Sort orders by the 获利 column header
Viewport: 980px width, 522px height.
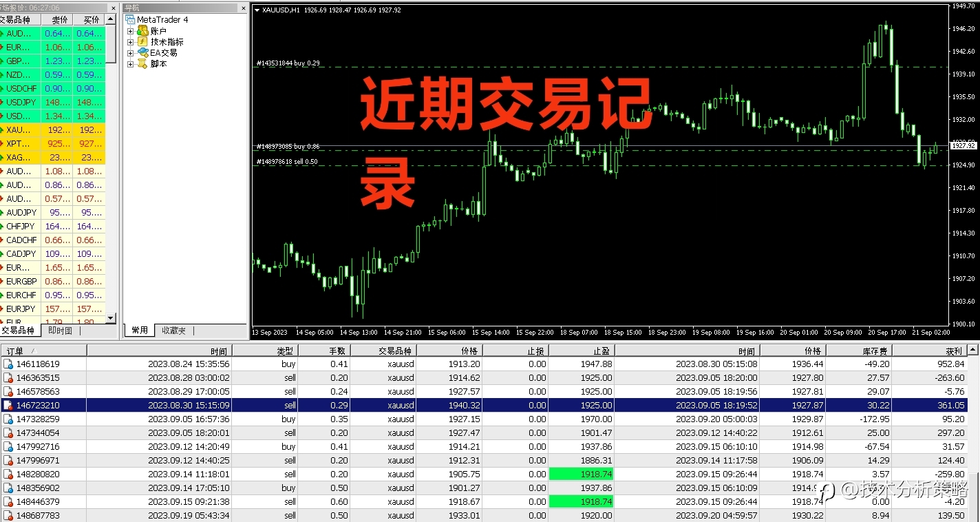[x=930, y=351]
